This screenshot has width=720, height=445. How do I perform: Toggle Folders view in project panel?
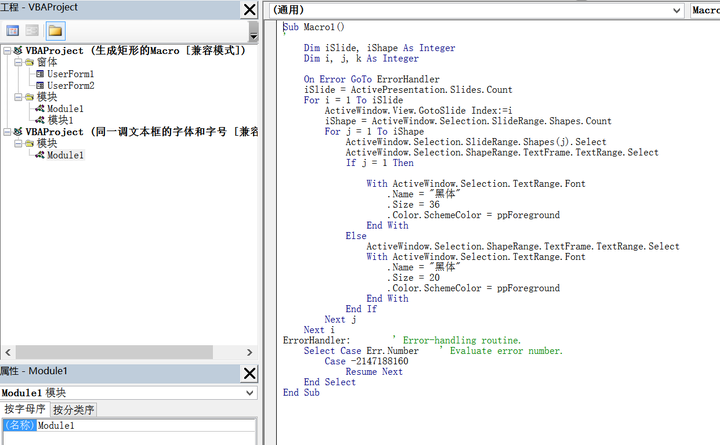(55, 31)
